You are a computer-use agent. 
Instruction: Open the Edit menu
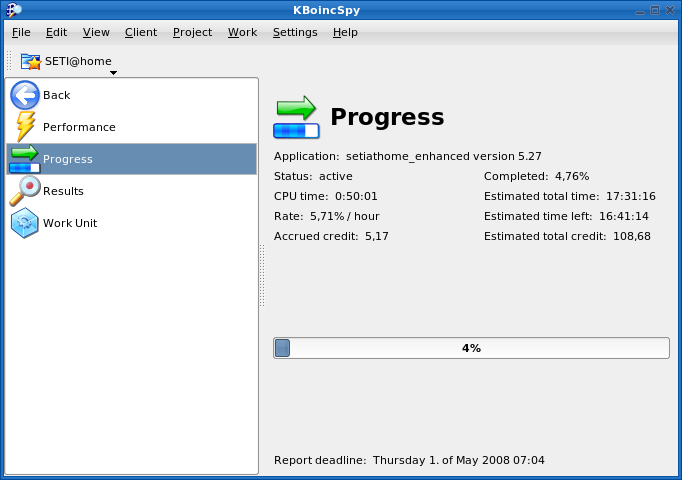(x=57, y=32)
